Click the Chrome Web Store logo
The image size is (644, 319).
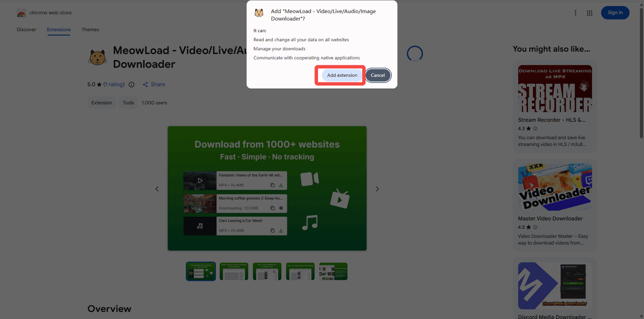tap(21, 13)
